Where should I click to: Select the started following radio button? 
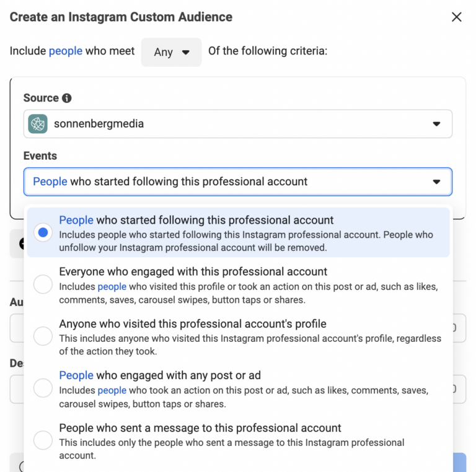click(x=43, y=233)
